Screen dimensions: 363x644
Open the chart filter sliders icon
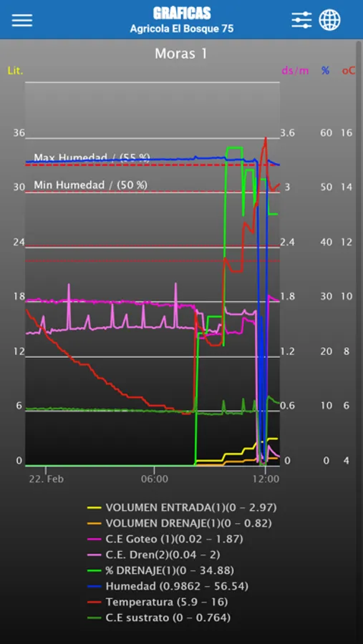[301, 20]
